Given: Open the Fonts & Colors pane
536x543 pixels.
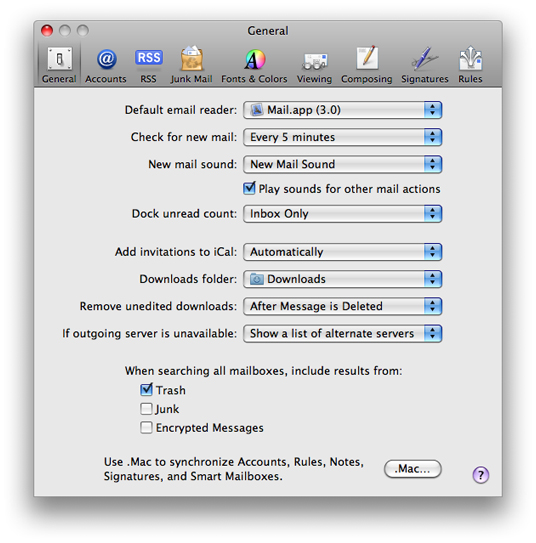Looking at the screenshot, I should 254,65.
